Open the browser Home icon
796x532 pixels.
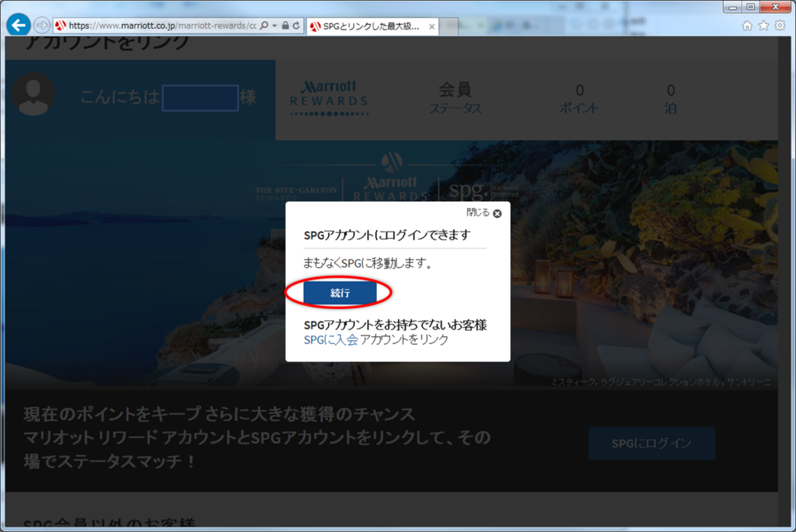(747, 26)
